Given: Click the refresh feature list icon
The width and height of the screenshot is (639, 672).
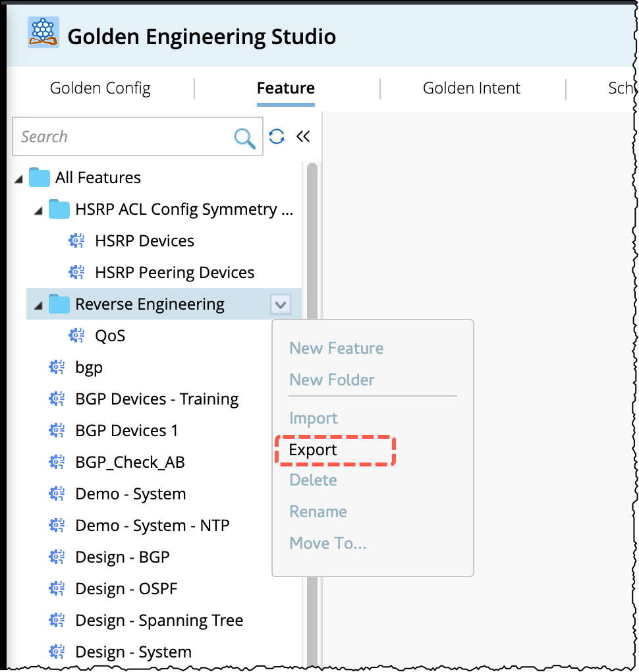Looking at the screenshot, I should coord(277,136).
